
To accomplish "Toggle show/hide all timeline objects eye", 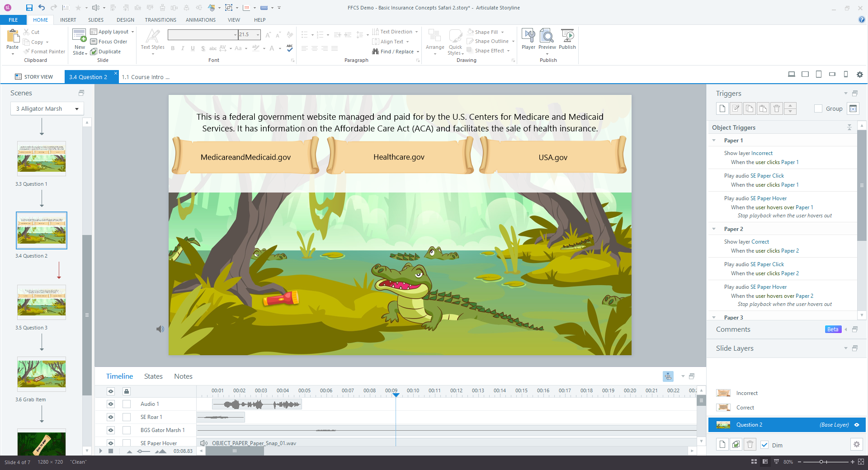I will (111, 391).
